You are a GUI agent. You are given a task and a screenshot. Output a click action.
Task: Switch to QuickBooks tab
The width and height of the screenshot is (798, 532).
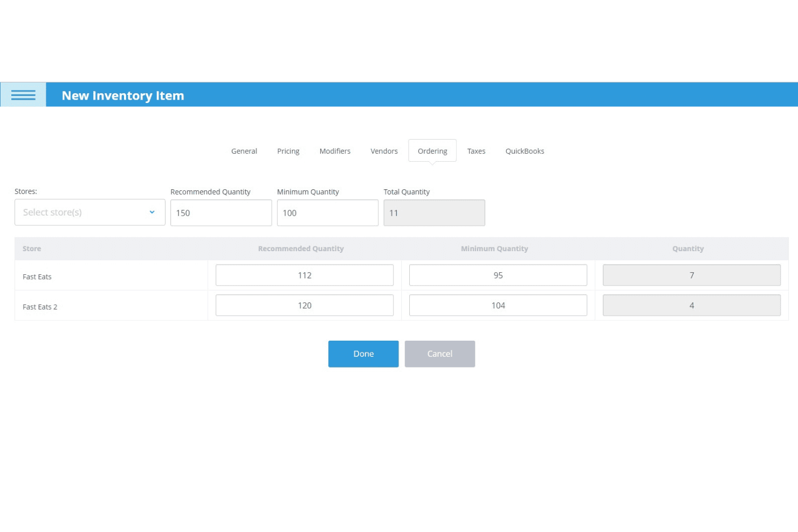[525, 151]
